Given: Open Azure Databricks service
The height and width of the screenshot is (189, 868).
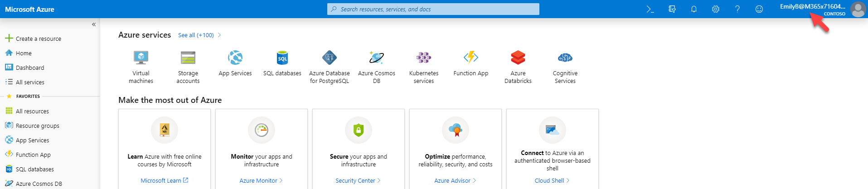Looking at the screenshot, I should point(518,67).
